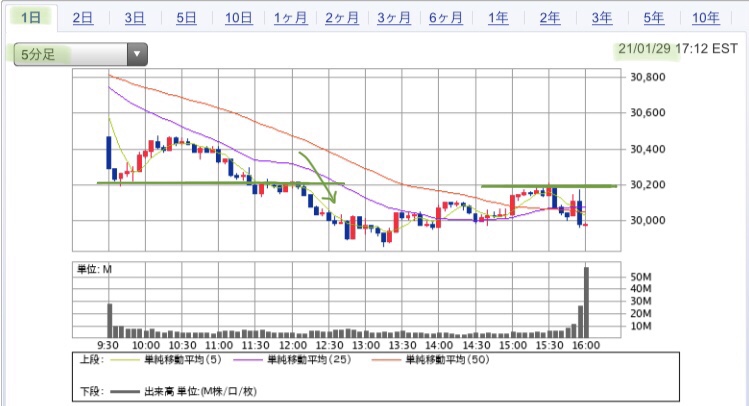749x406 pixels.
Task: Click the 11:30 time axis label
Action: tap(256, 345)
